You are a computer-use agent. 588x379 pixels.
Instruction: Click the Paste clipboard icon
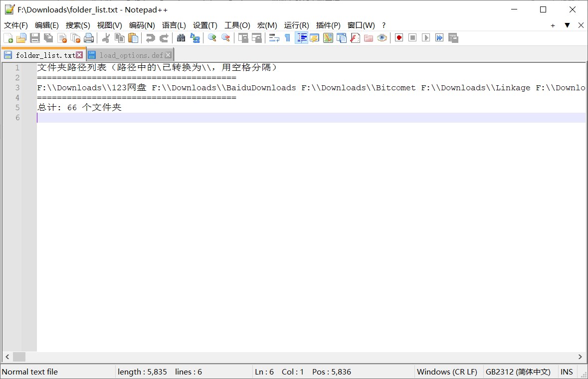(133, 38)
